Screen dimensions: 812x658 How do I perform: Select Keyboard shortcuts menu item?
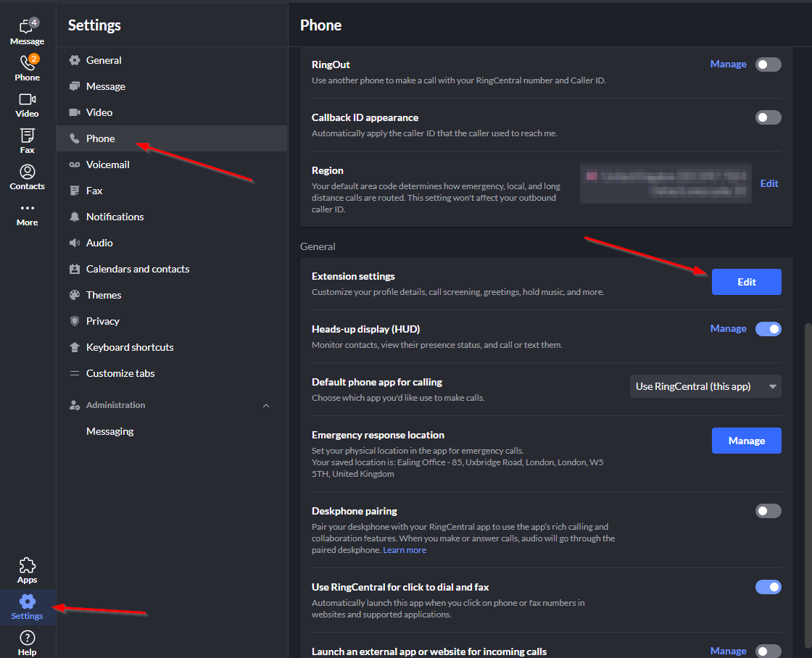171,347
